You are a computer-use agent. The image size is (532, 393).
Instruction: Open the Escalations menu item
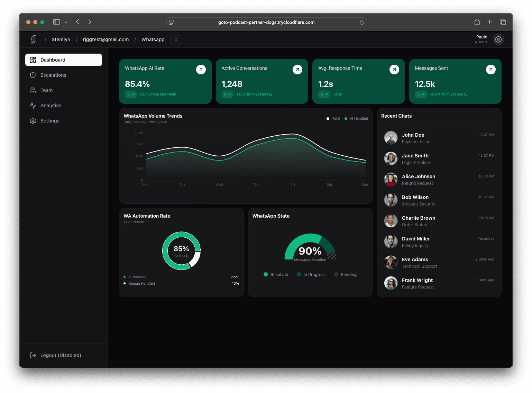(53, 75)
